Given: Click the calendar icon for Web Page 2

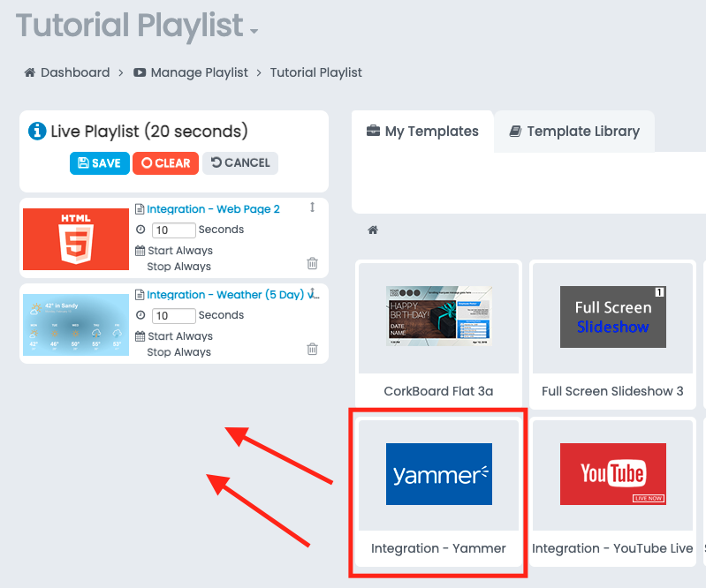Looking at the screenshot, I should pyautogui.click(x=140, y=251).
